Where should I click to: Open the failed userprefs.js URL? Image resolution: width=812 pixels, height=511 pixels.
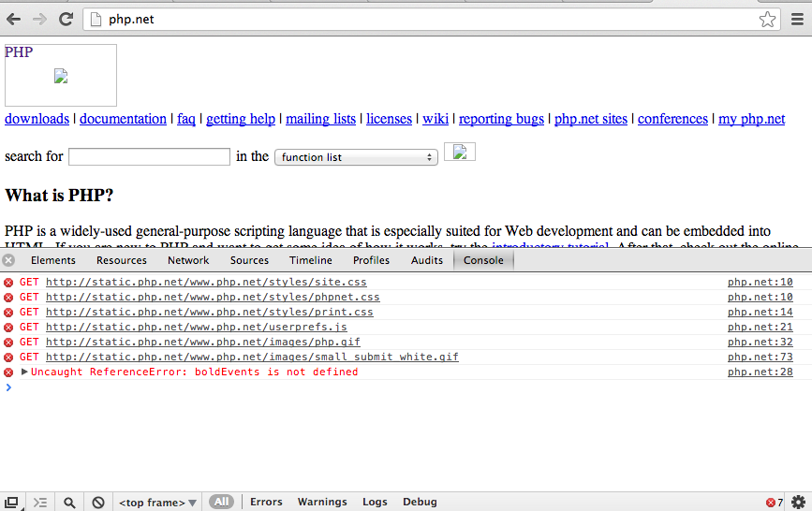click(197, 328)
